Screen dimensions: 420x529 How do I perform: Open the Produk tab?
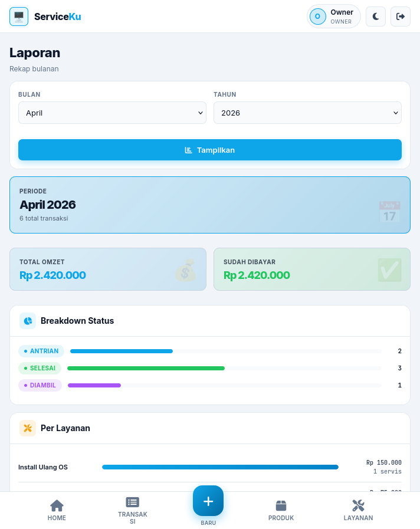(281, 510)
